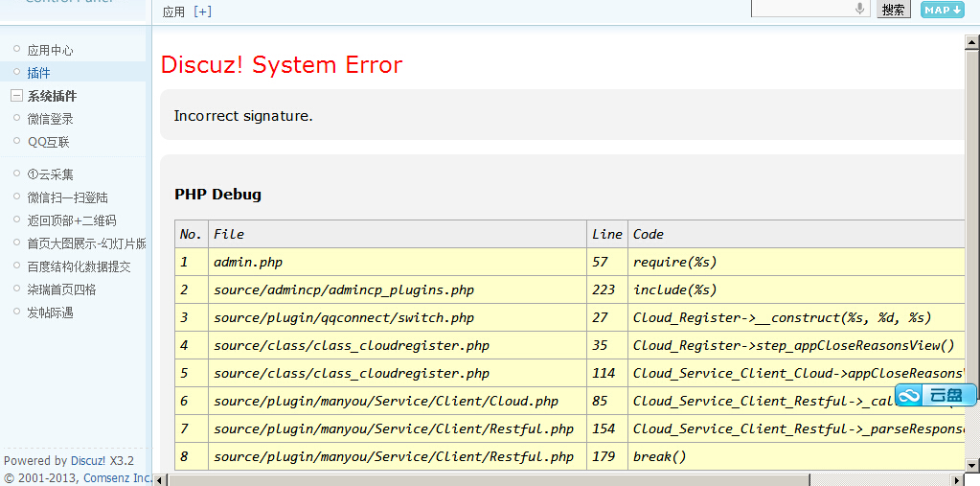Open the 百度结构化数据提交 plugin
Image resolution: width=980 pixels, height=486 pixels.
coord(79,266)
